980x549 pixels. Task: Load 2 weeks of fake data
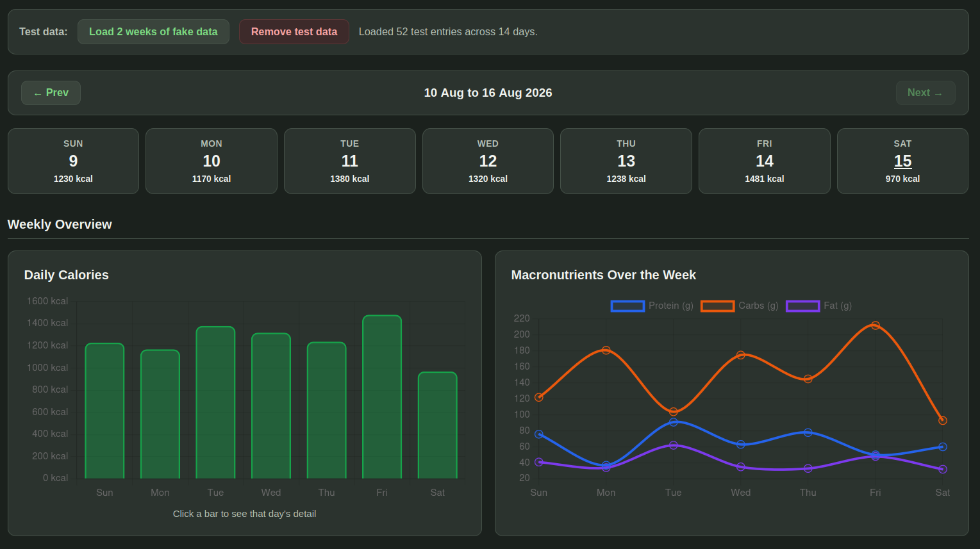click(x=153, y=31)
